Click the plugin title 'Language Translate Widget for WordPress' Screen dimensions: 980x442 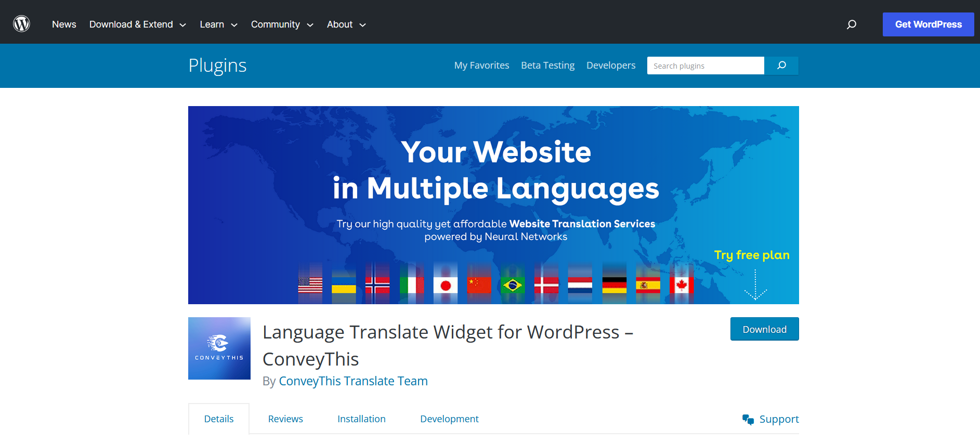pos(448,345)
